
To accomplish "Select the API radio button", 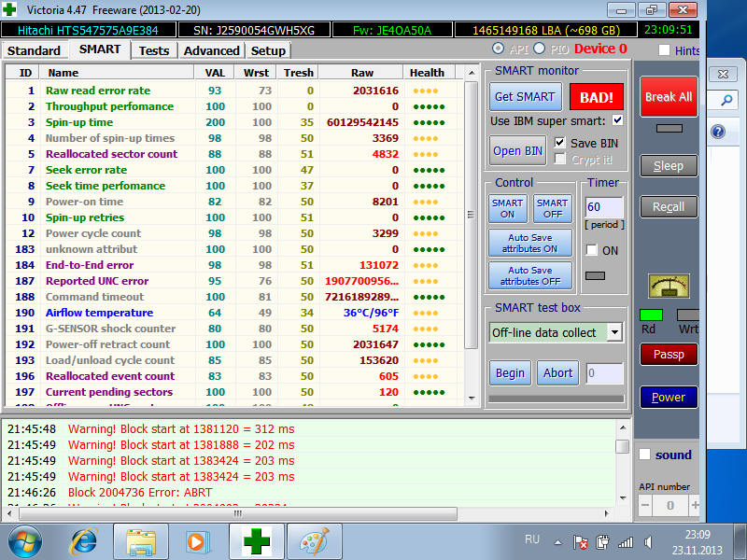I will pos(498,49).
